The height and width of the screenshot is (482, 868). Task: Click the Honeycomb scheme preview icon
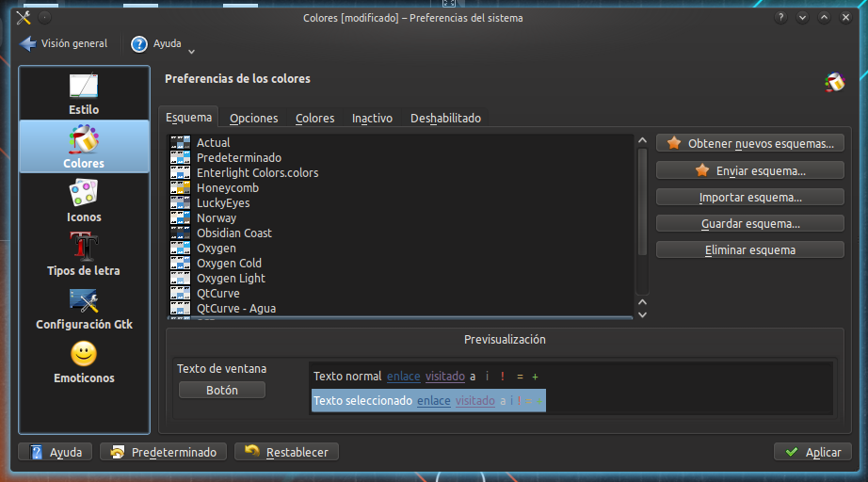coord(181,187)
